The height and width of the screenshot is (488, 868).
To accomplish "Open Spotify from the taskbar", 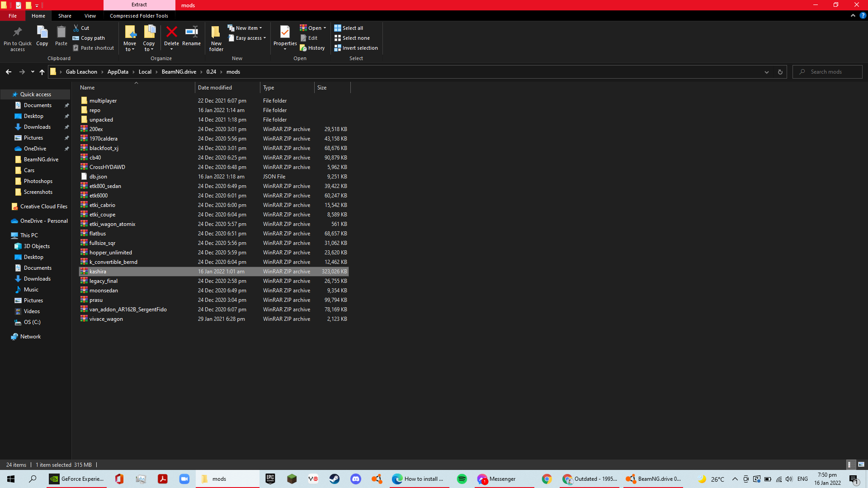I will tap(462, 479).
